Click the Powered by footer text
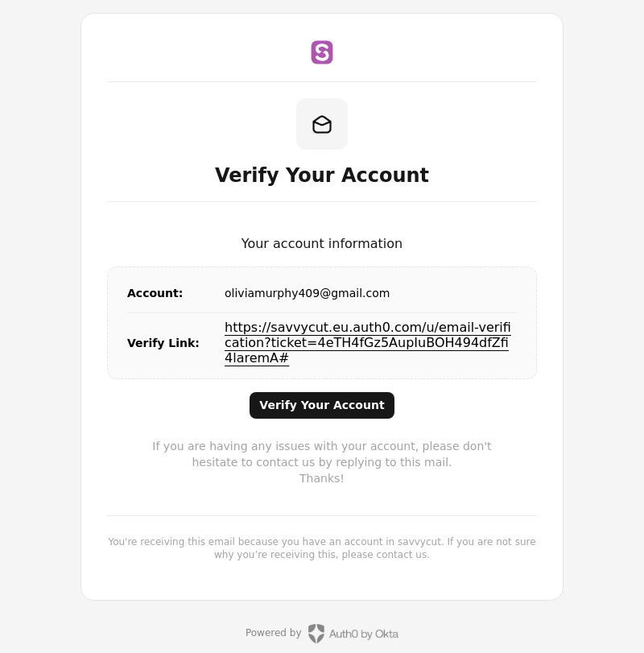This screenshot has width=644, height=653. click(x=273, y=633)
